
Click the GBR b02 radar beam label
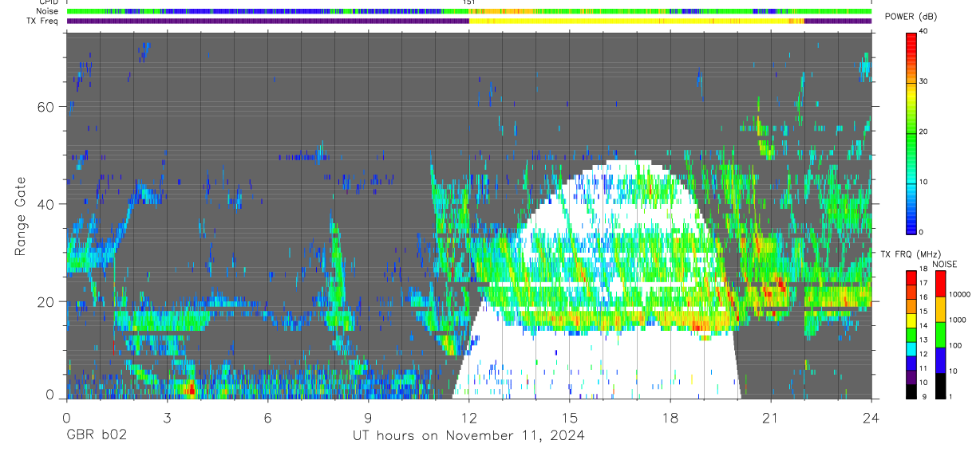[x=96, y=435]
